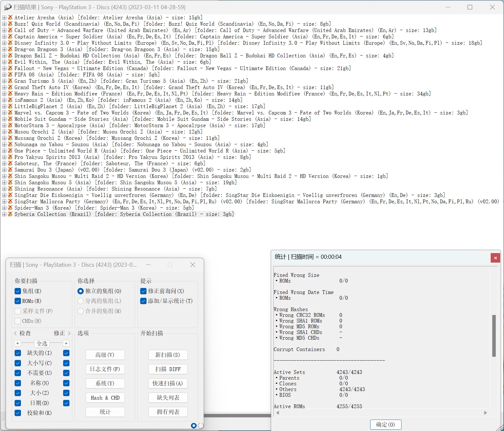This screenshot has height=431, width=504.
Task: Toggle the ROMs(R) scan checkbox
Action: tap(18, 301)
